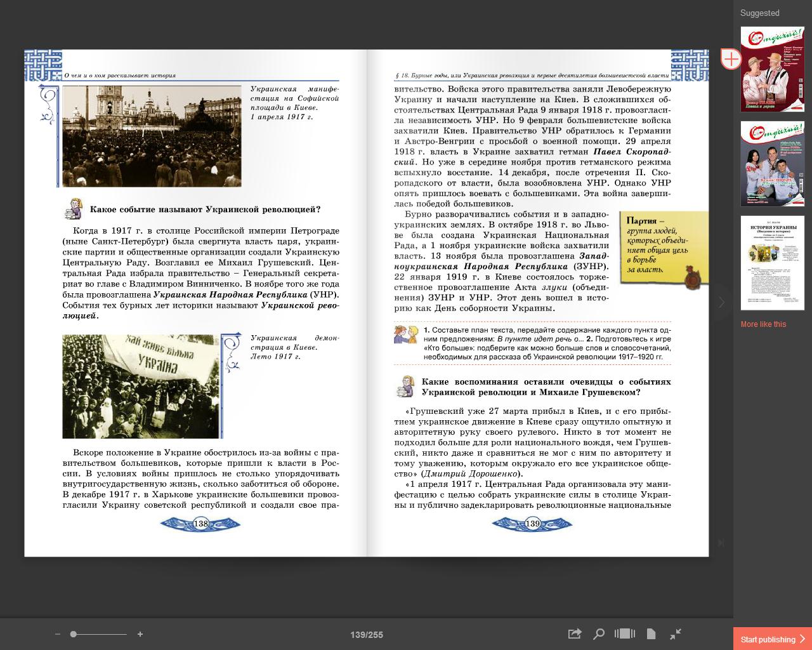Click the caption 'Украинская демонстрация в Киеве'
Screen dimensions: 812x650
pyautogui.click(x=294, y=347)
